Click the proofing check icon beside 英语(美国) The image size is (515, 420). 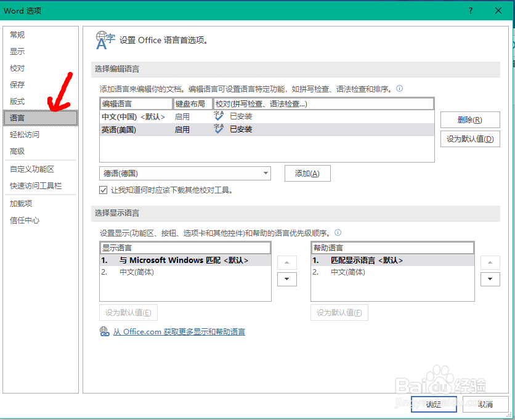pyautogui.click(x=219, y=129)
